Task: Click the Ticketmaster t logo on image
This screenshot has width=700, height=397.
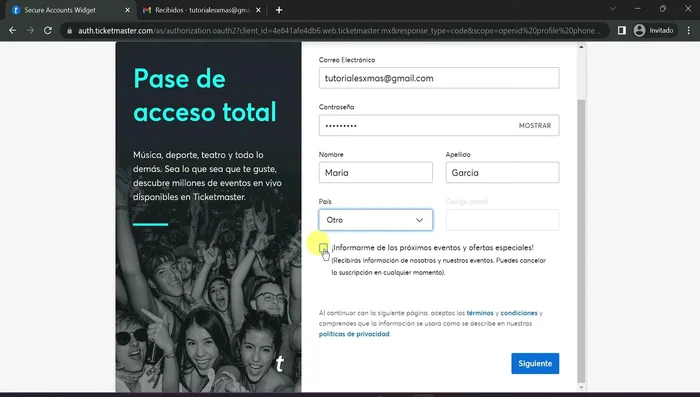Action: [x=279, y=364]
